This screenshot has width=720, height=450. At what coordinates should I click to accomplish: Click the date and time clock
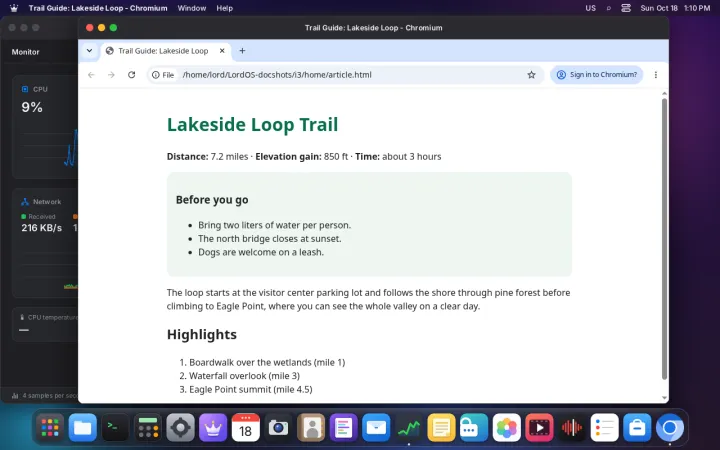pos(675,8)
